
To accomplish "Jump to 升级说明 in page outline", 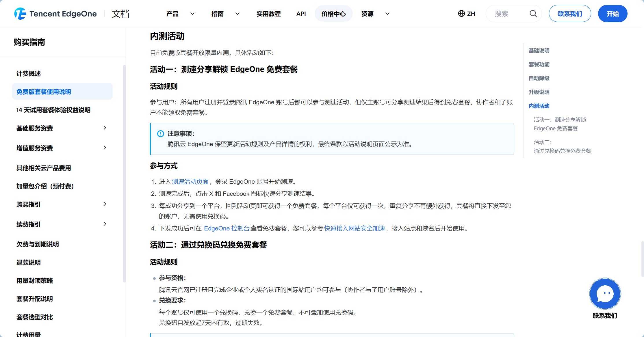I will (x=539, y=92).
